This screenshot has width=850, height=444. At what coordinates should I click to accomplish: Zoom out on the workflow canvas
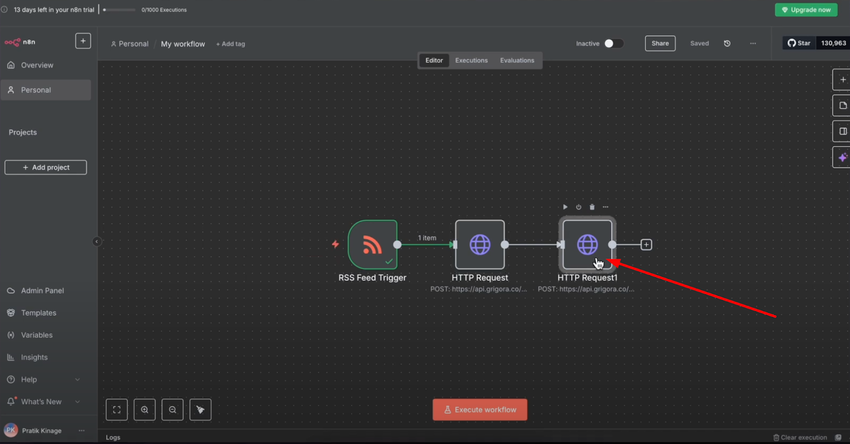point(172,410)
